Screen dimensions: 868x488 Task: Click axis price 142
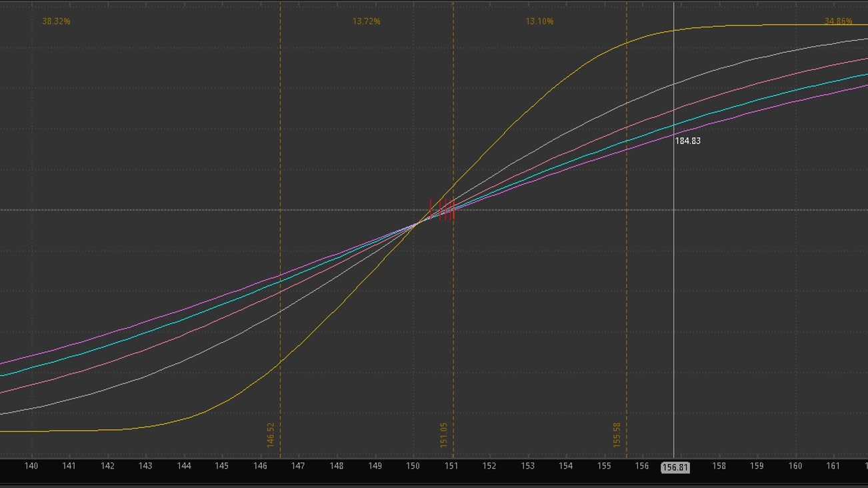click(107, 466)
